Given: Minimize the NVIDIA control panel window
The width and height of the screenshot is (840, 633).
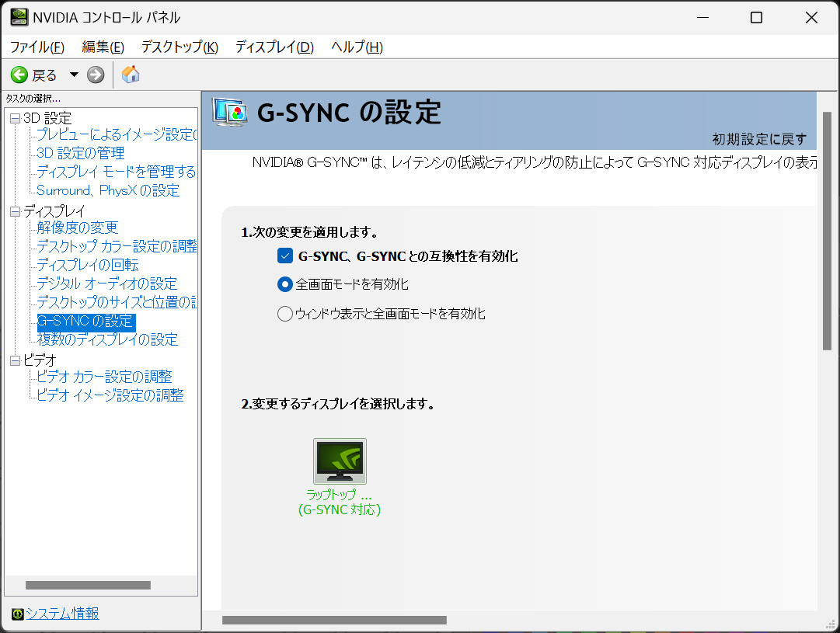Looking at the screenshot, I should (703, 18).
